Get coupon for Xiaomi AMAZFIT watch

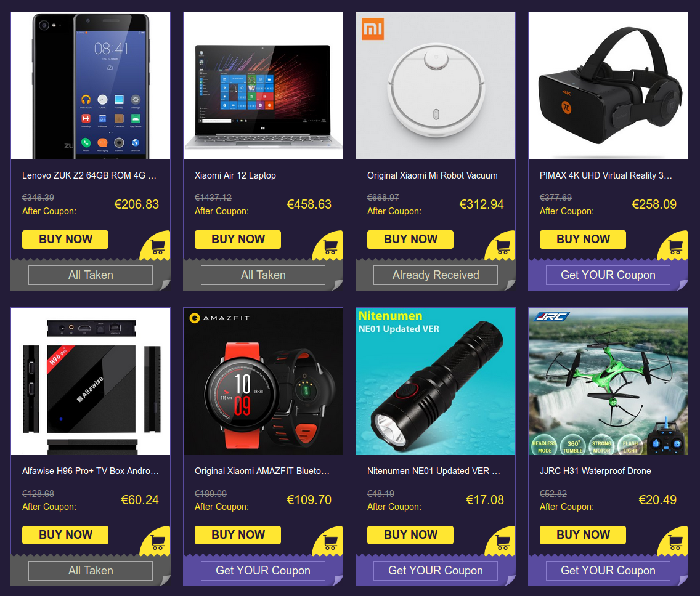click(x=263, y=571)
